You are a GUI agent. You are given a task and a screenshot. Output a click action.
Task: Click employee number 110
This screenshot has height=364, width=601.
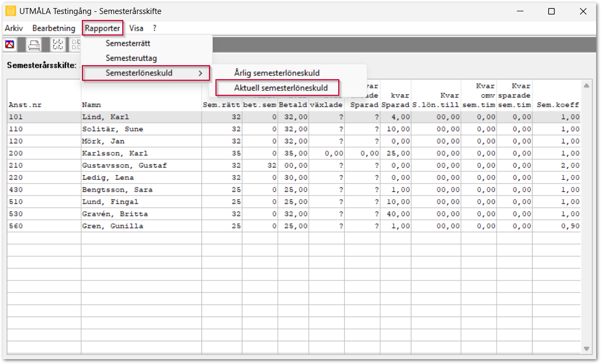tap(16, 129)
